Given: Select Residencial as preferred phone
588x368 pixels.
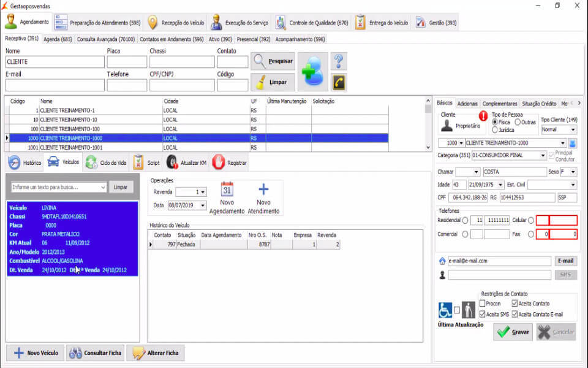Looking at the screenshot, I should [x=465, y=220].
